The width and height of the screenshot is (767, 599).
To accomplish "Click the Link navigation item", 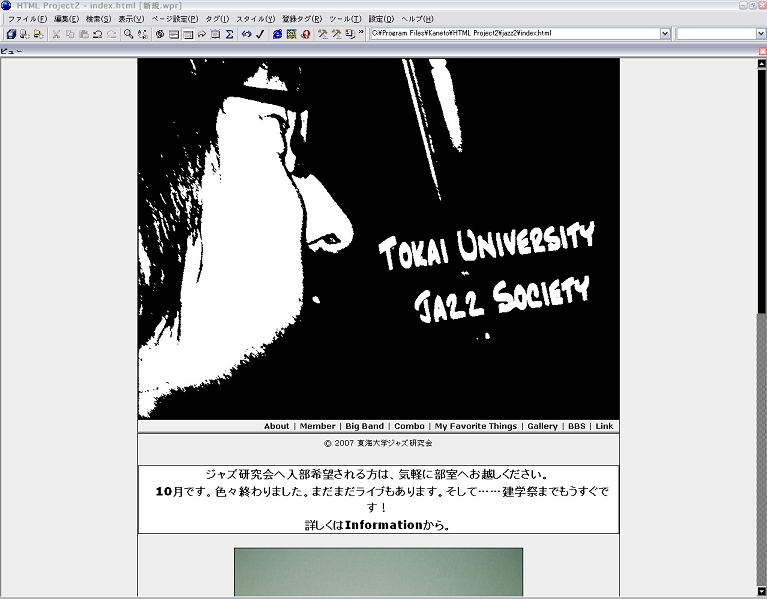I will (x=604, y=426).
